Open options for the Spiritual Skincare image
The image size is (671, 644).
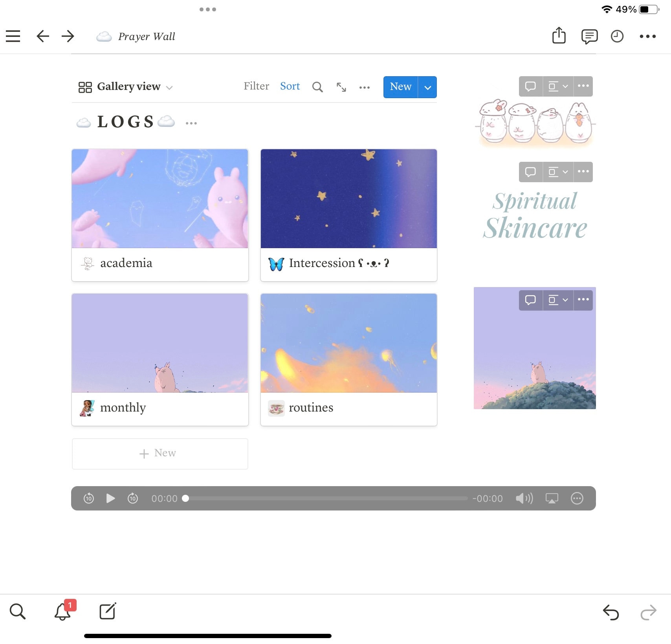point(583,172)
